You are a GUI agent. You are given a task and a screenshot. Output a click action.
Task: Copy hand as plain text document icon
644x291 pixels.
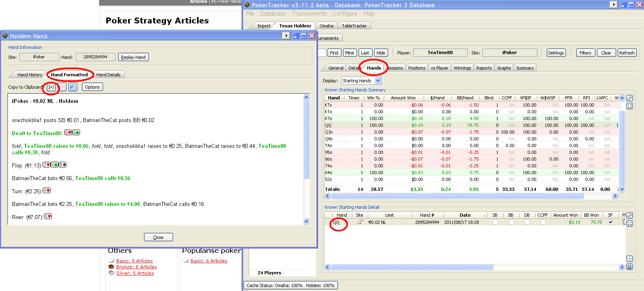tap(62, 87)
